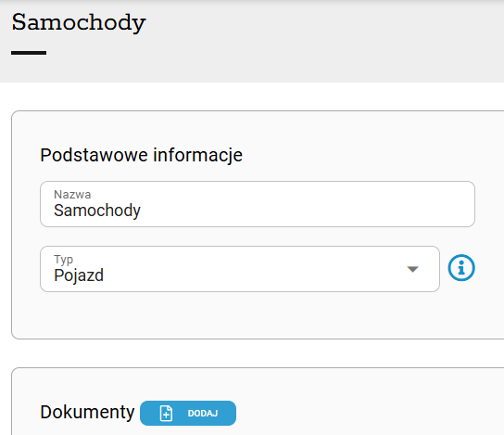The height and width of the screenshot is (435, 504).
Task: Click the small Typ field label
Action: tap(64, 260)
